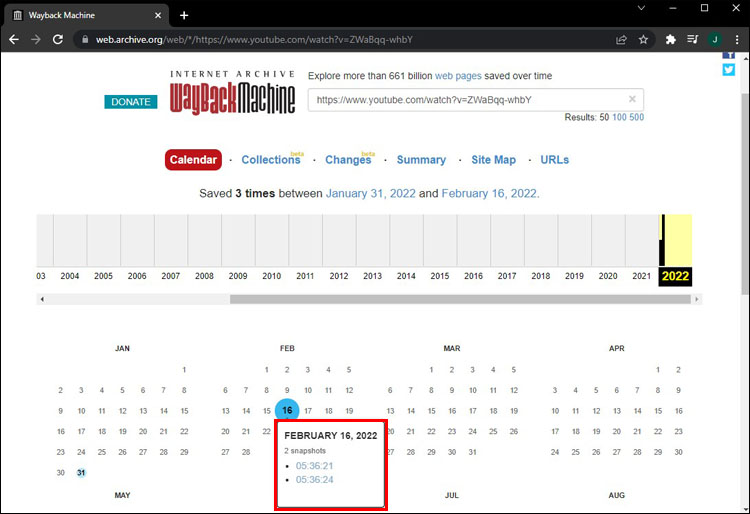Reload the Wayback Machine page
This screenshot has height=514, width=750.
[x=58, y=39]
